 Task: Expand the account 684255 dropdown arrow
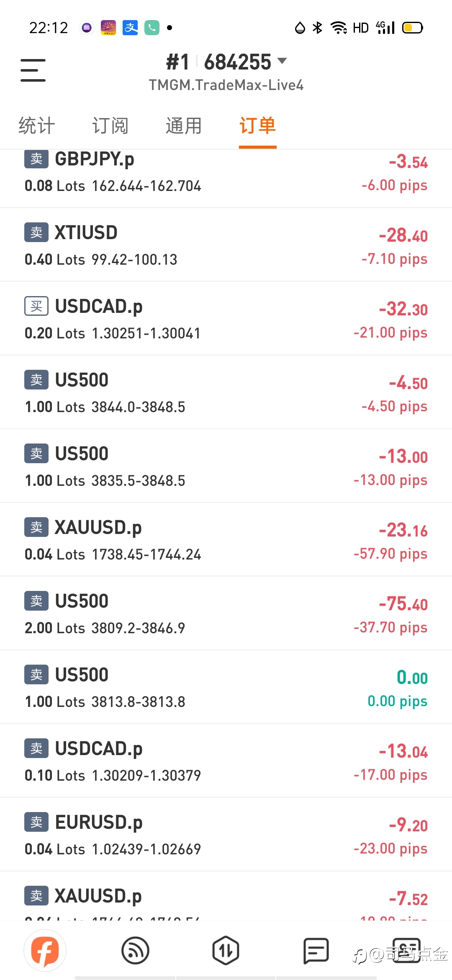tap(282, 61)
